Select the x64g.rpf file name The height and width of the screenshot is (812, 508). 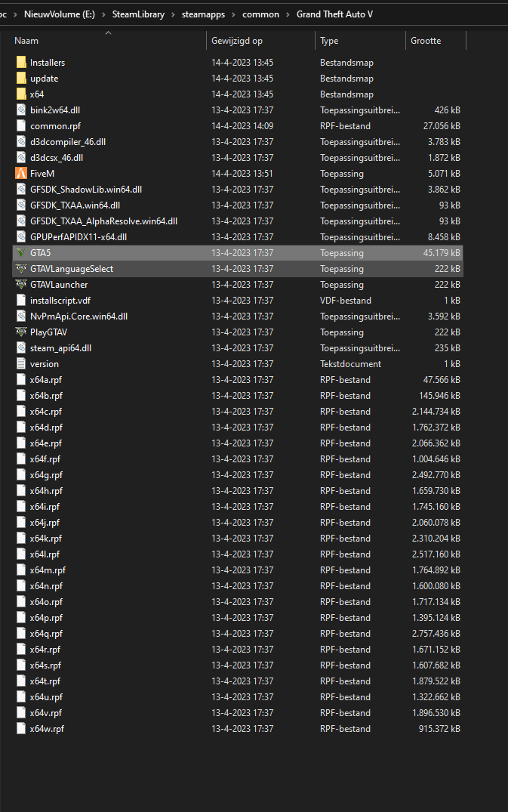(x=46, y=475)
